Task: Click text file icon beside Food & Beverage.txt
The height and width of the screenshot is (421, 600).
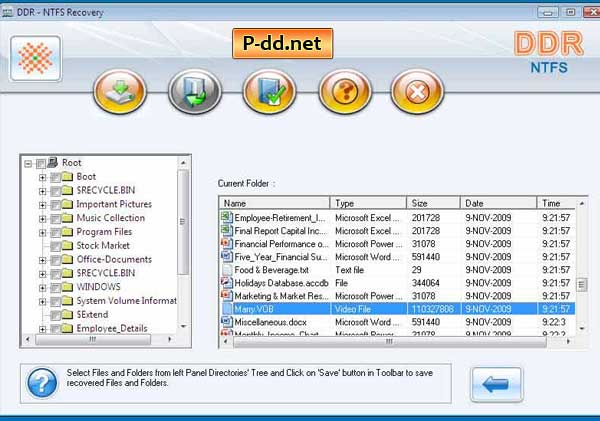Action: pos(227,269)
